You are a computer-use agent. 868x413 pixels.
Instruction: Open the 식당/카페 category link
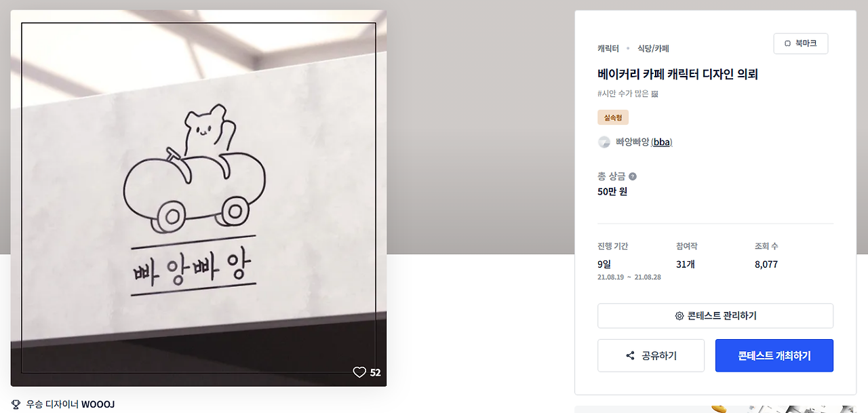coord(654,49)
